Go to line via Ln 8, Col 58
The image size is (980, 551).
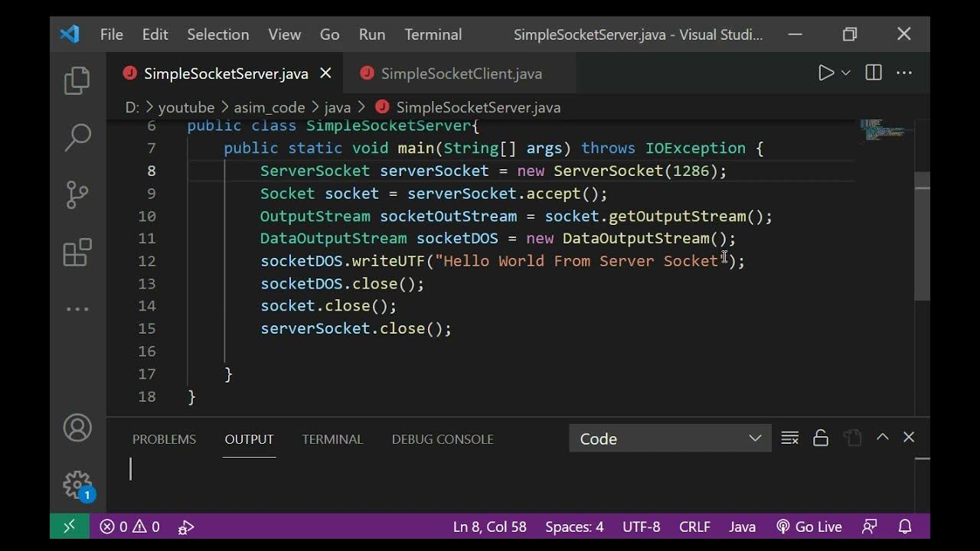point(490,527)
